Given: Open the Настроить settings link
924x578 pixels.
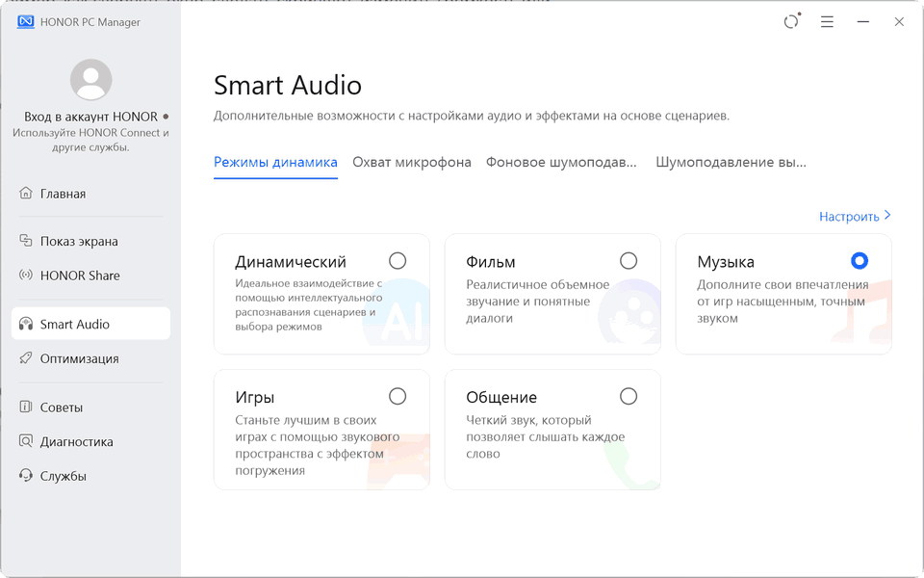Looking at the screenshot, I should pos(855,217).
